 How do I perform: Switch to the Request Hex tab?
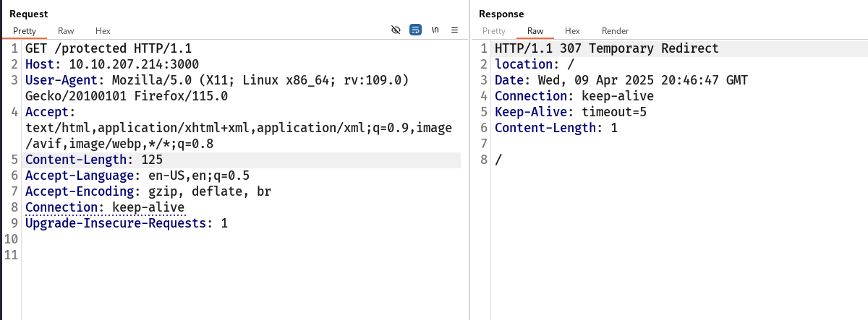(x=103, y=31)
